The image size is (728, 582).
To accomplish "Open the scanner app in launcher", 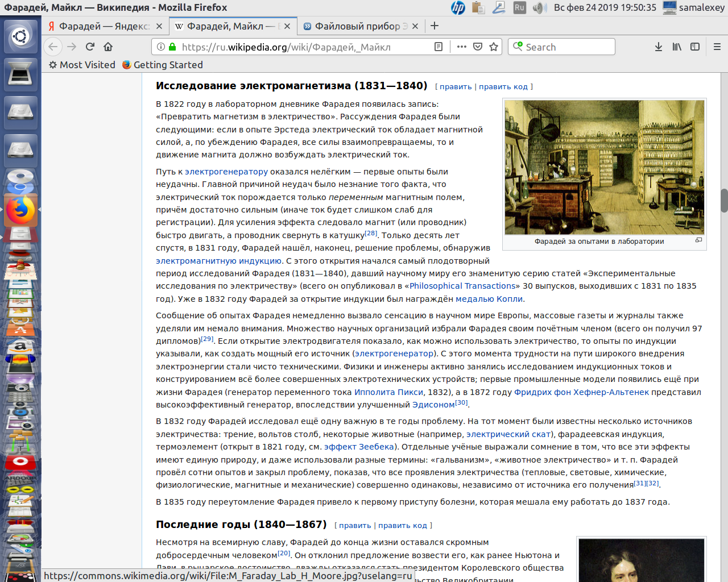I will point(20,75).
